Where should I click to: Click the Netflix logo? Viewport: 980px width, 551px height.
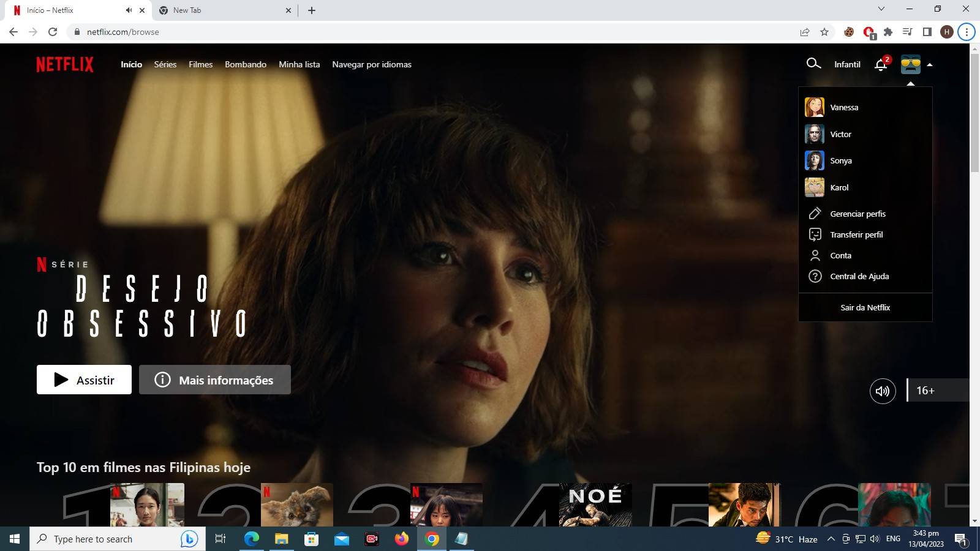pyautogui.click(x=65, y=64)
